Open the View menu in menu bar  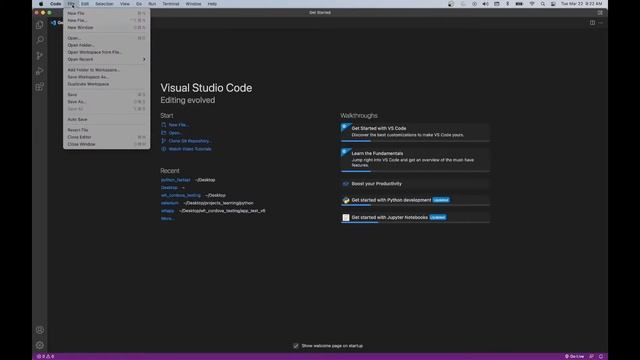tap(124, 4)
